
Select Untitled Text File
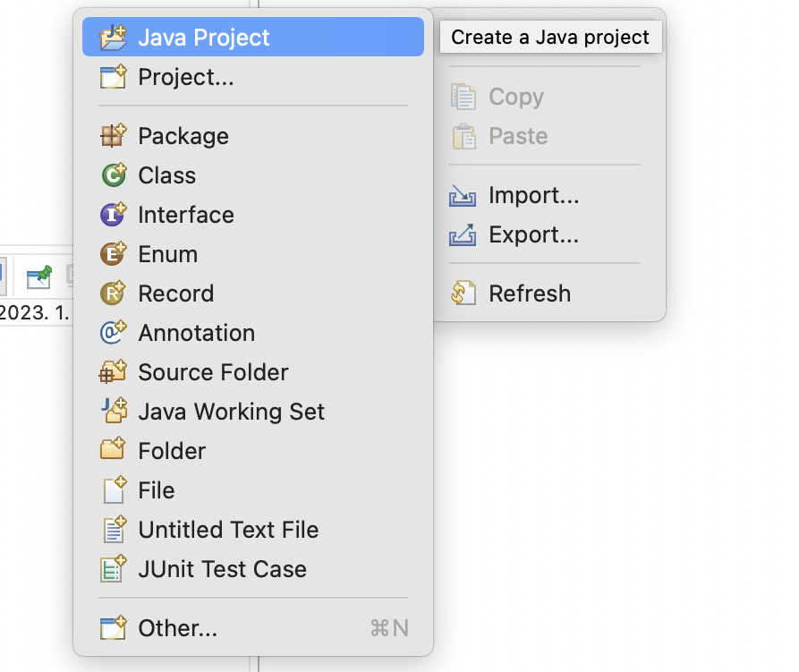point(228,530)
